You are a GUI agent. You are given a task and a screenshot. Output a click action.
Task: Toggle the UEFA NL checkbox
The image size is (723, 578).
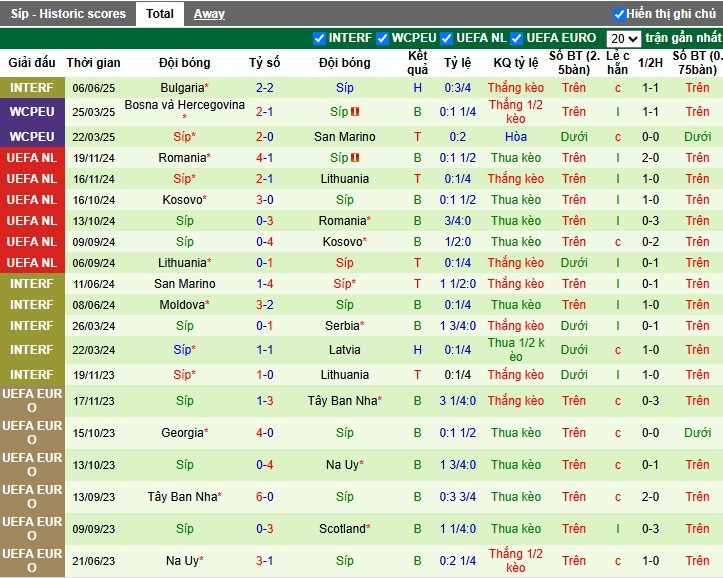448,38
